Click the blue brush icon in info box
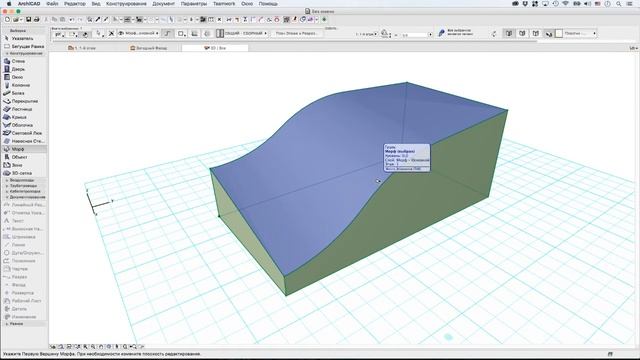Screen dimensions: 640x360 click(x=441, y=33)
